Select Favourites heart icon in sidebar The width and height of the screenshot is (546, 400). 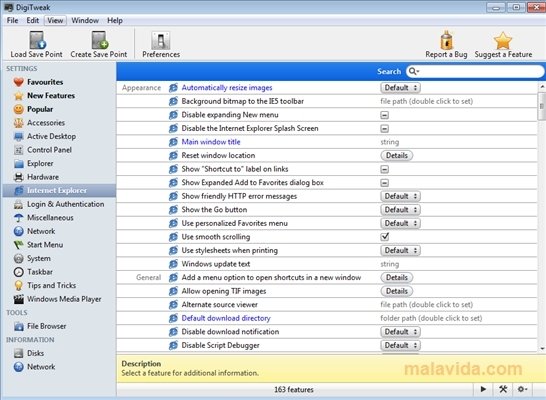coord(18,82)
